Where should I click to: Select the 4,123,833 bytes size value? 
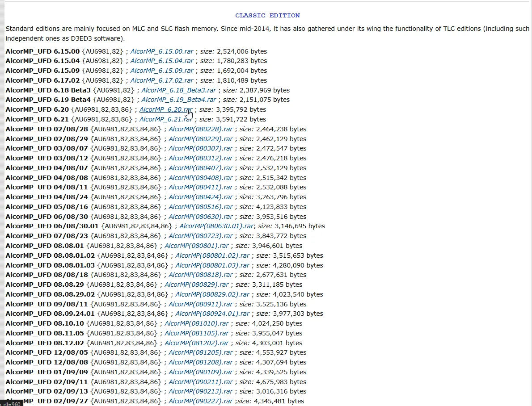(x=281, y=207)
